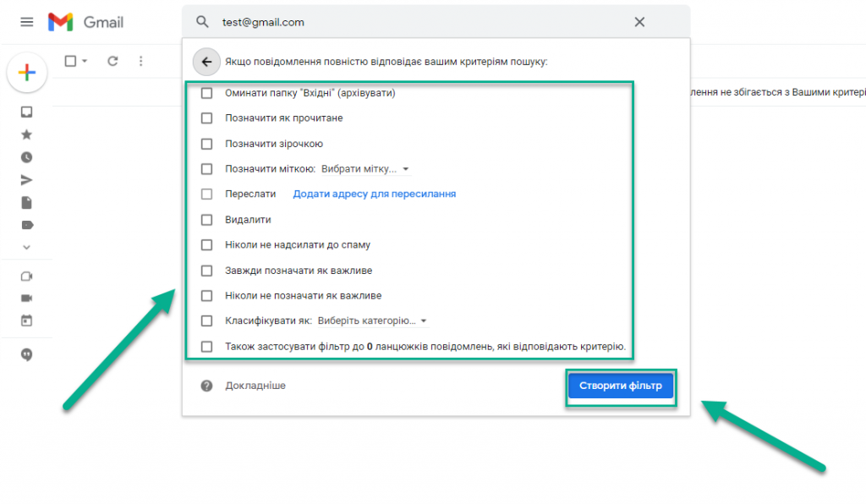This screenshot has width=866, height=504.
Task: Open Snoozed clock sidebar icon
Action: [26, 157]
